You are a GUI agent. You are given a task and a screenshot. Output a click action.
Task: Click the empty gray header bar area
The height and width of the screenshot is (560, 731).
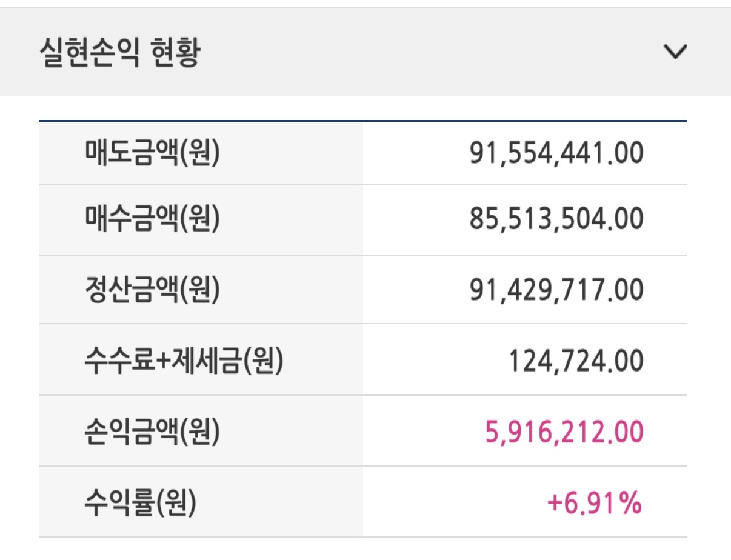pos(424,53)
